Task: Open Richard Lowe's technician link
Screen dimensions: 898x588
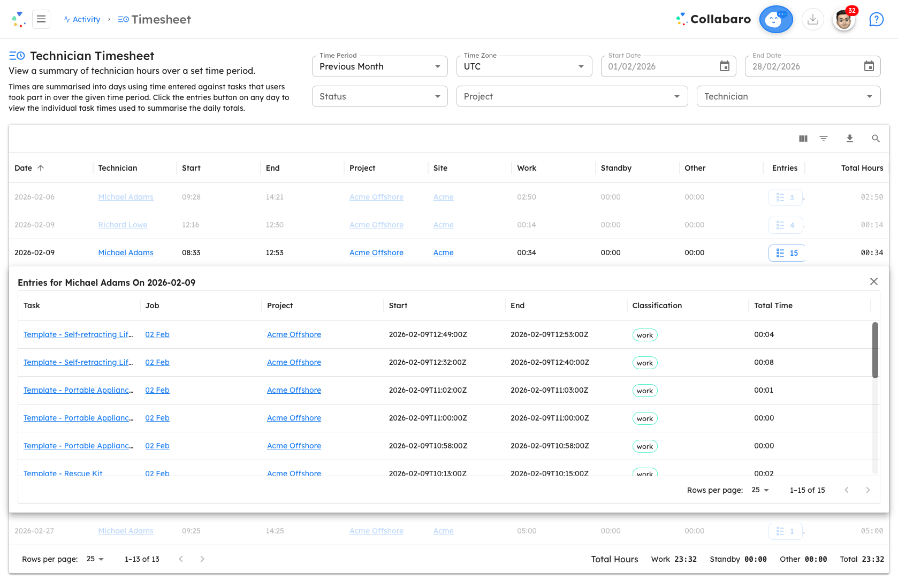Action: [x=123, y=225]
